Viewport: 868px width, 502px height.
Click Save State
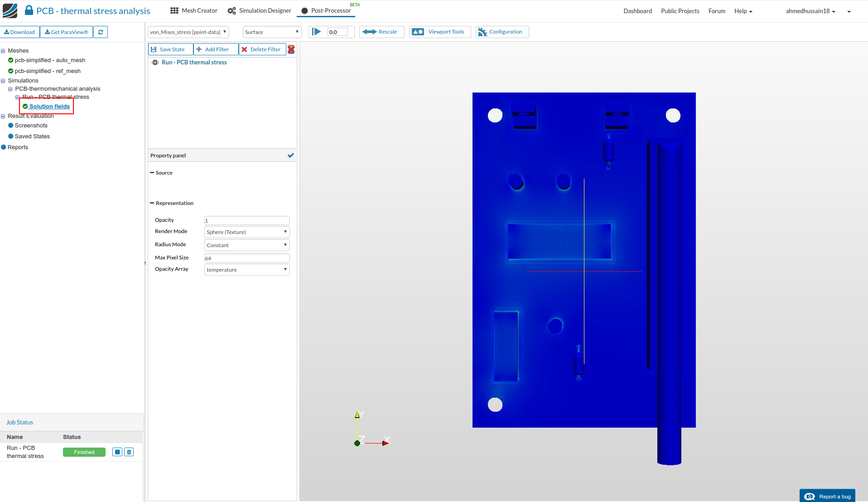170,49
